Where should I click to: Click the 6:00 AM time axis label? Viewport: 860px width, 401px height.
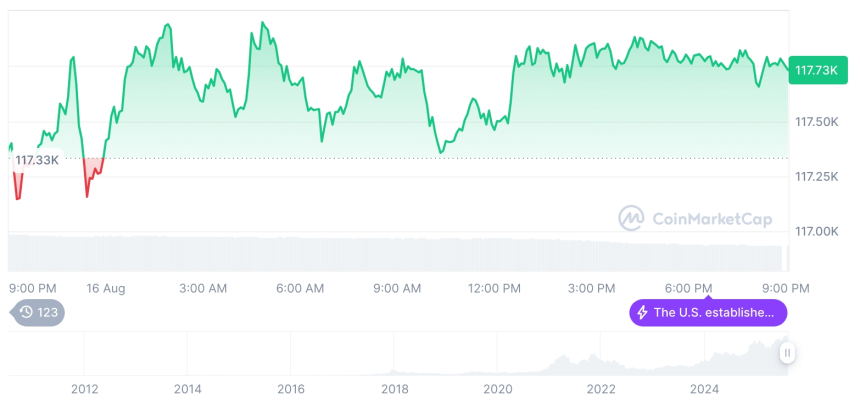300,288
